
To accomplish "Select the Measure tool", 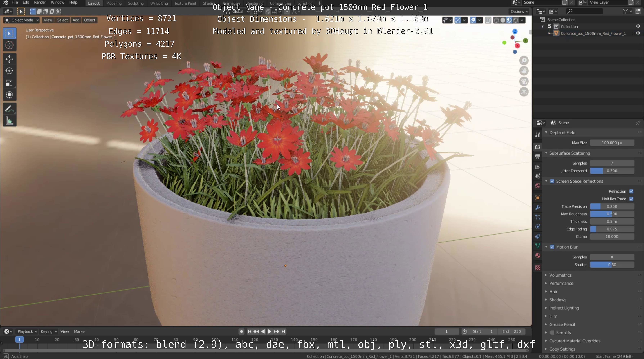I will click(x=10, y=121).
